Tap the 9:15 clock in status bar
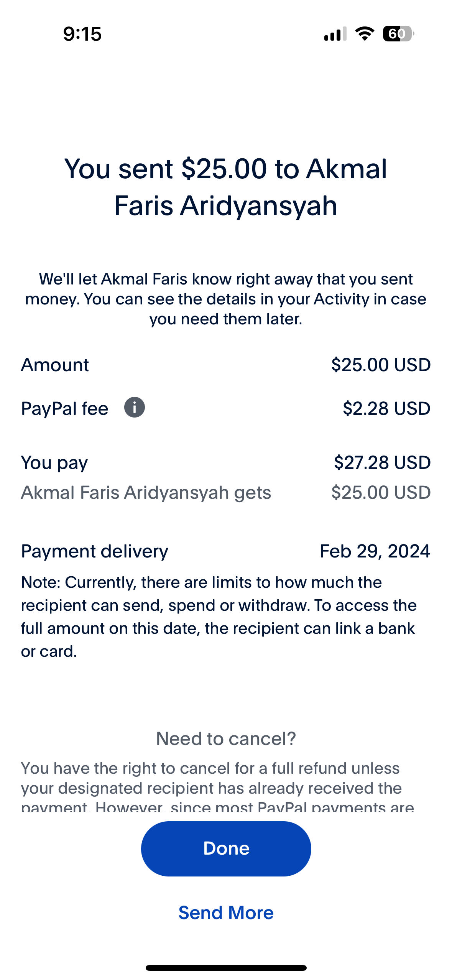The height and width of the screenshot is (980, 452). (82, 34)
